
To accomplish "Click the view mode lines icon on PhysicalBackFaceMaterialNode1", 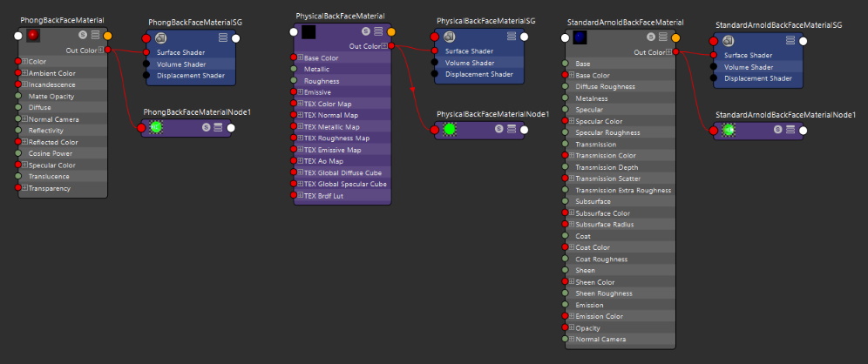I will tap(512, 129).
